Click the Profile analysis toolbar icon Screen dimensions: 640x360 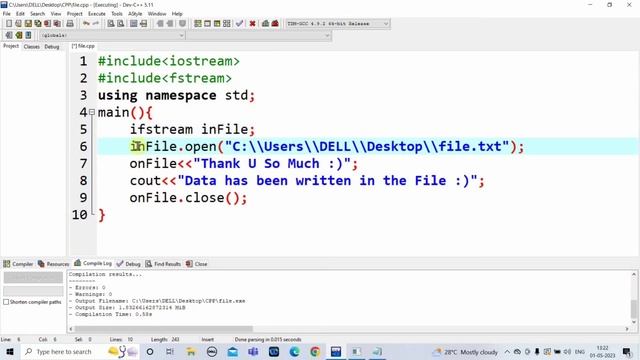(x=266, y=24)
